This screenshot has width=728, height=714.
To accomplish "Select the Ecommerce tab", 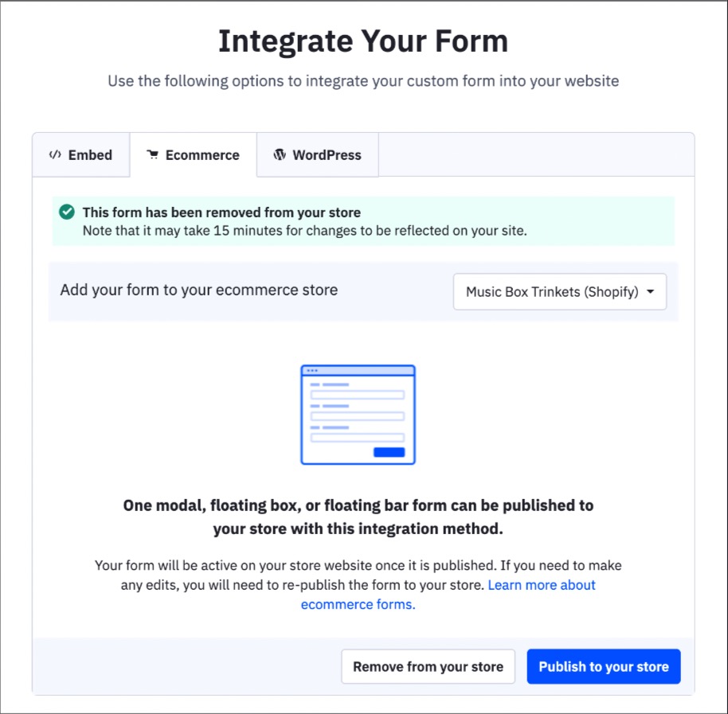I will click(194, 154).
